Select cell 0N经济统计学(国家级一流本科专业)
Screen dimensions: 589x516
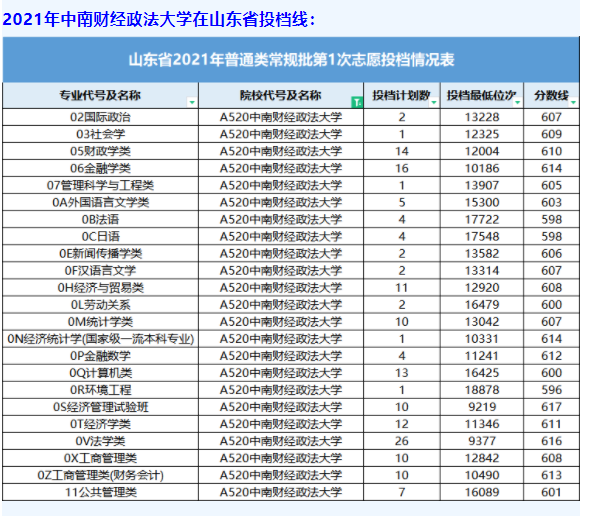click(x=100, y=339)
